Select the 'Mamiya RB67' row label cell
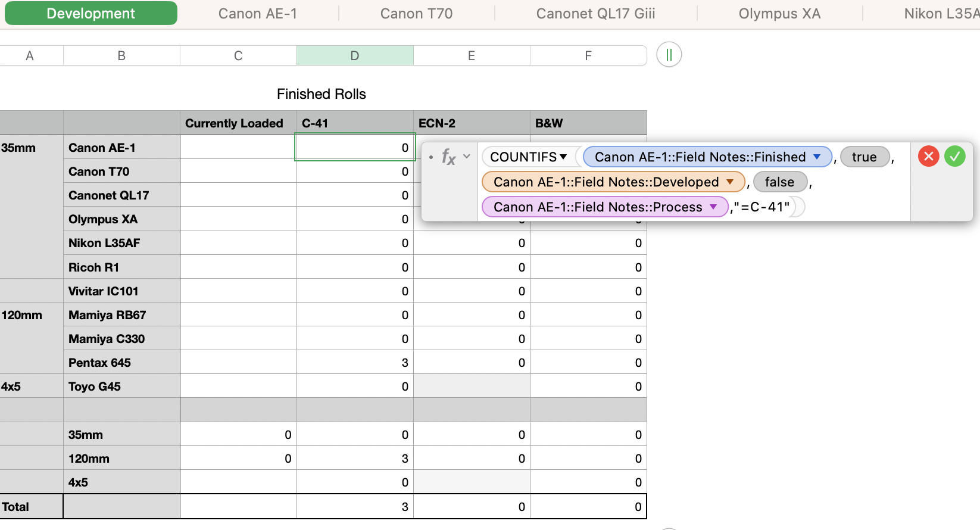This screenshot has width=980, height=530. coord(121,314)
